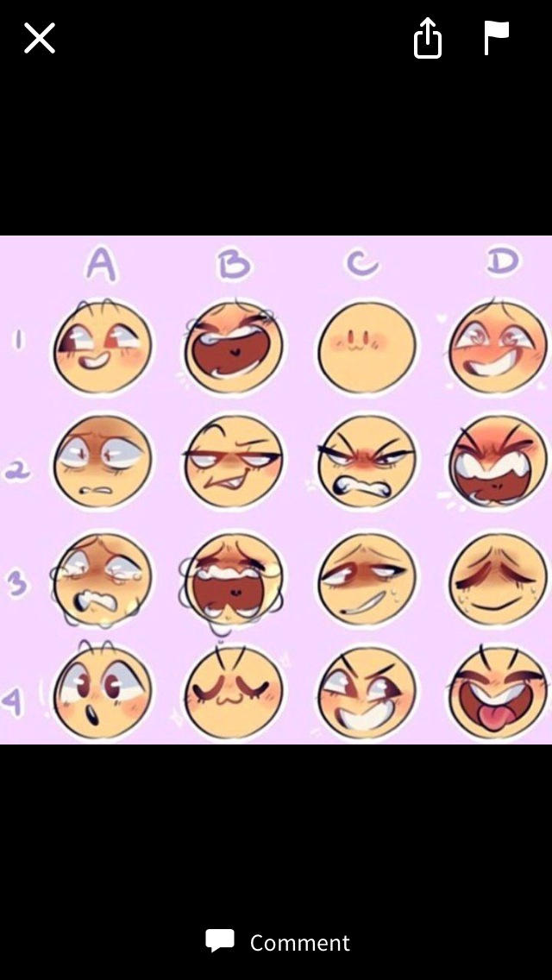552x980 pixels.
Task: Tap the shocked wide-eyed face in A2
Action: click(x=102, y=462)
